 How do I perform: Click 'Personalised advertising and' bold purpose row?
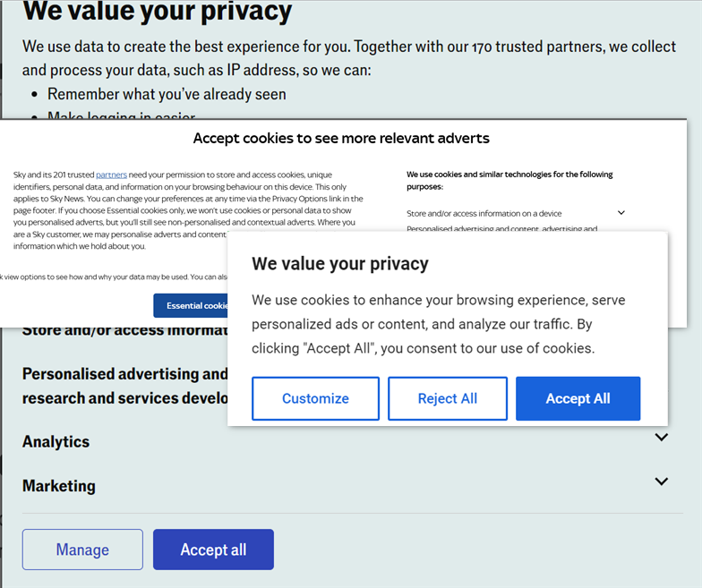[124, 374]
